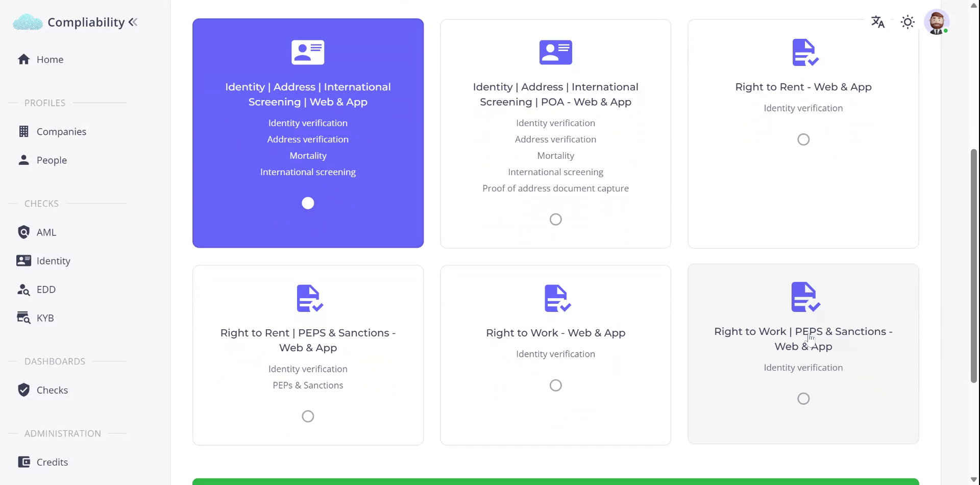This screenshot has height=485, width=980.
Task: Open the Checks dashboard link
Action: click(52, 390)
